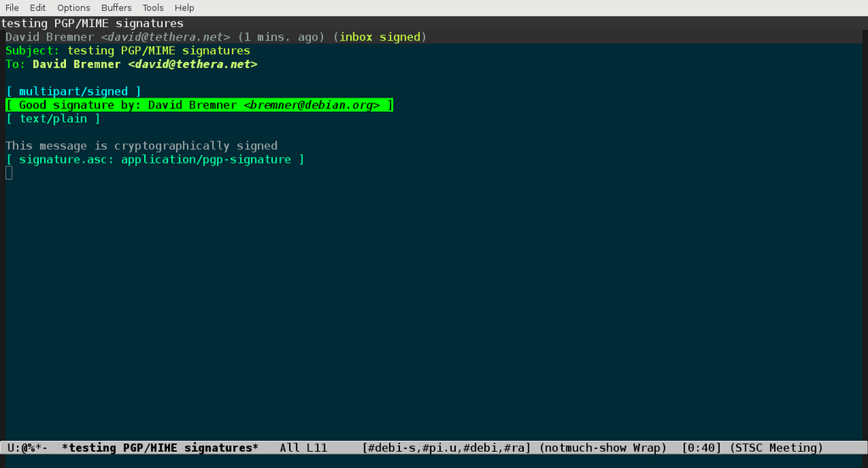This screenshot has height=468, width=868.
Task: Click the signed tag in header
Action: coord(398,37)
